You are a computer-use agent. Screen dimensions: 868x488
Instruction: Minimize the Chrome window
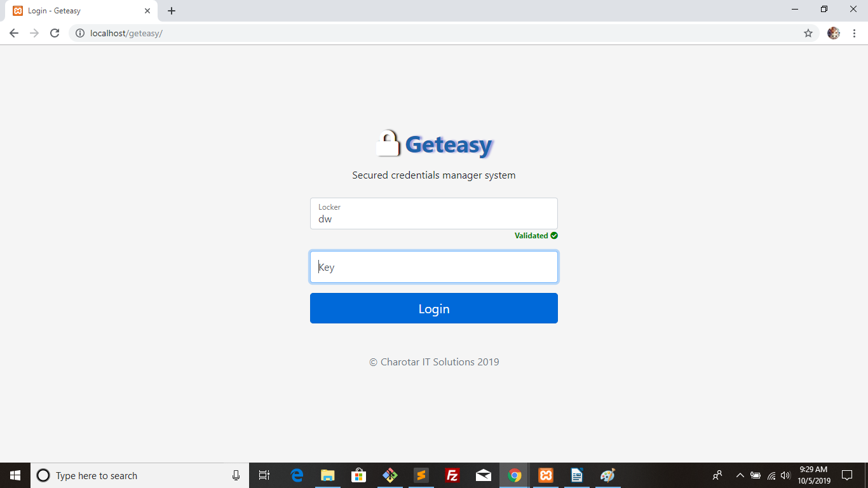coord(795,10)
